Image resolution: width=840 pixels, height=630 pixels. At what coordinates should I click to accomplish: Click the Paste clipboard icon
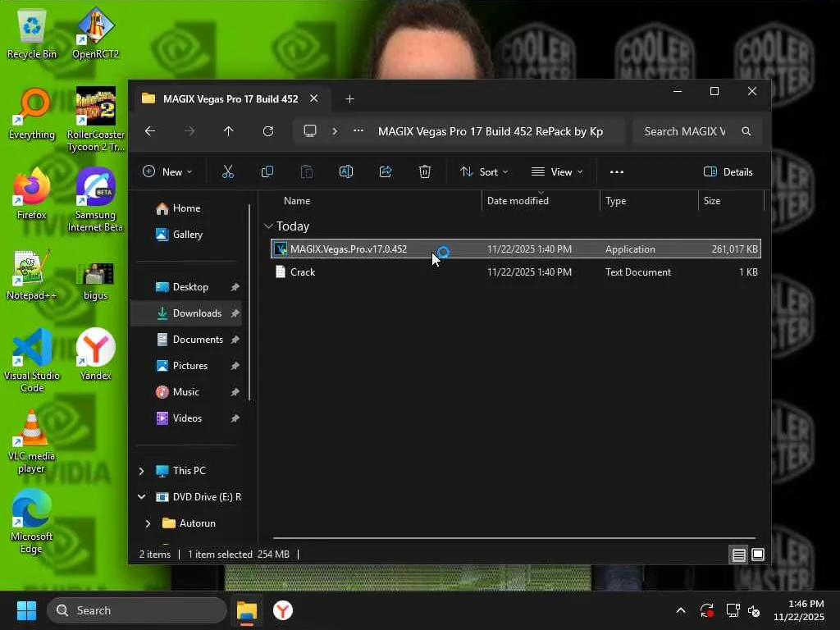(x=307, y=171)
